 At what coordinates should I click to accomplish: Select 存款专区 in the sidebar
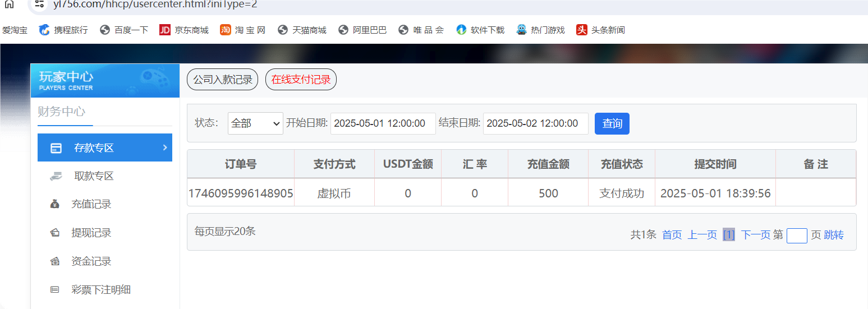(x=105, y=147)
